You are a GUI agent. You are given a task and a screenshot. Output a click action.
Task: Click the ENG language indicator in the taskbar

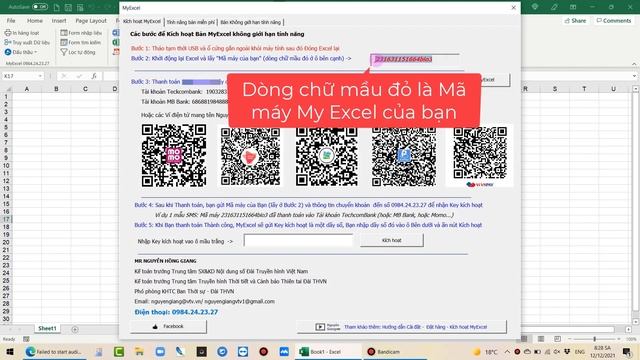point(580,351)
